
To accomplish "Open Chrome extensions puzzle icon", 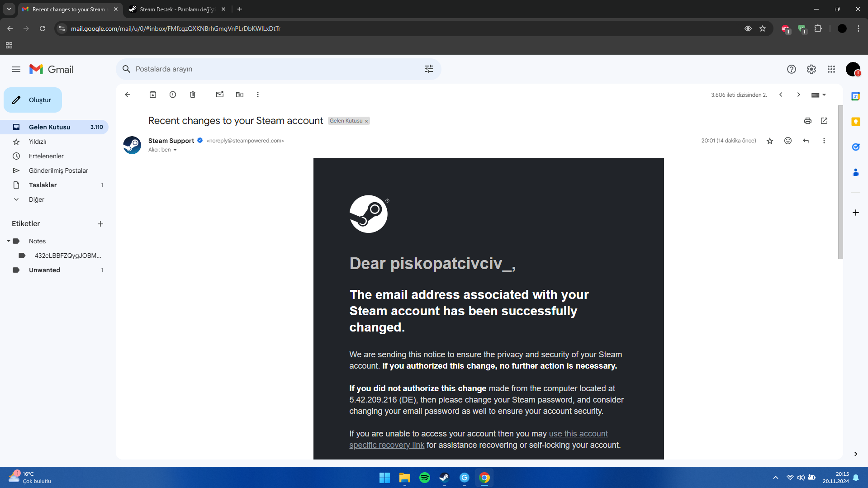I will (x=818, y=28).
